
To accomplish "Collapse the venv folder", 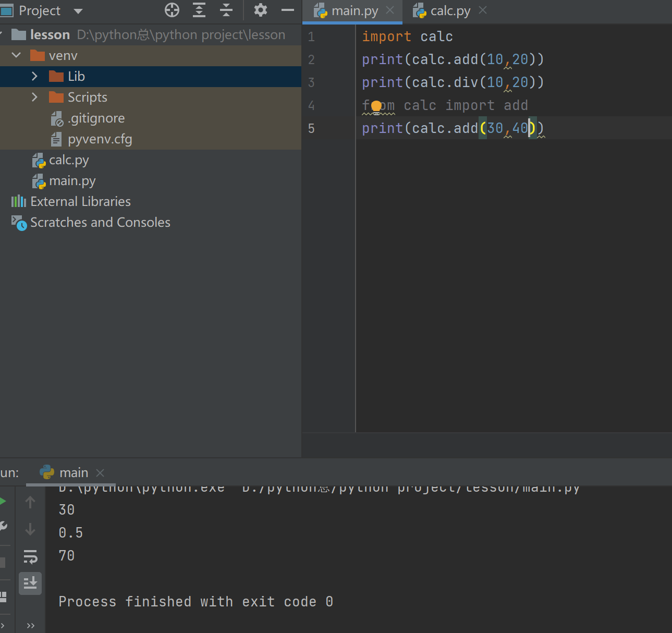I will point(16,55).
